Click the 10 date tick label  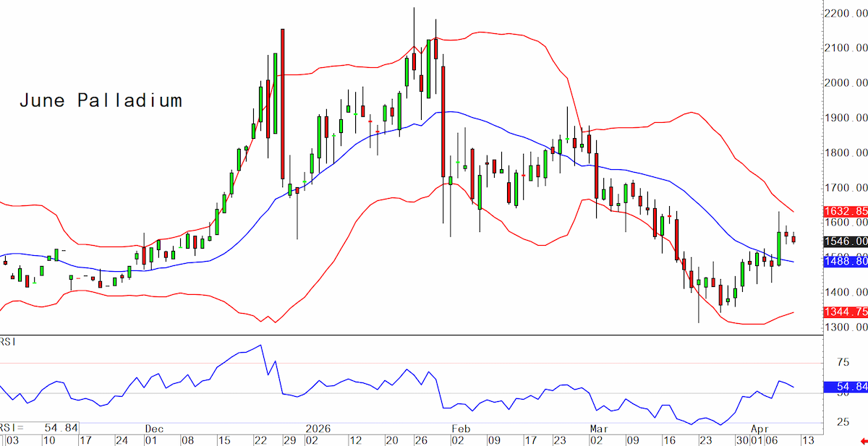pyautogui.click(x=49, y=440)
